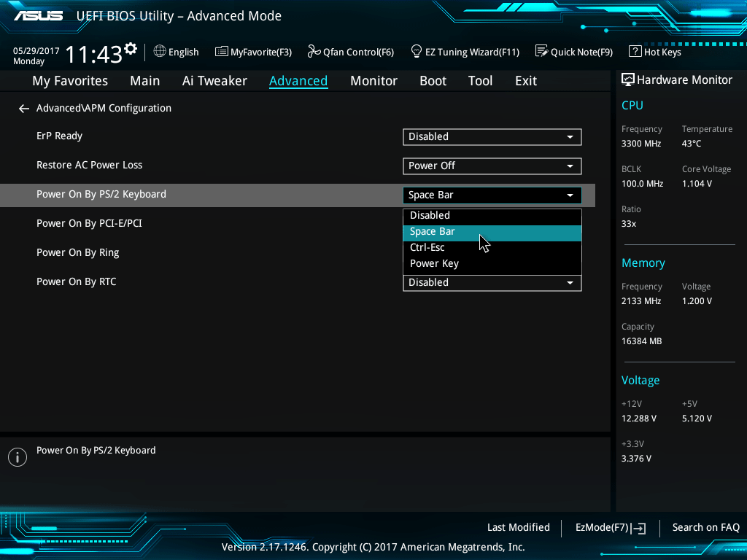Open the ErP Ready dropdown
The width and height of the screenshot is (747, 560).
pyautogui.click(x=492, y=137)
